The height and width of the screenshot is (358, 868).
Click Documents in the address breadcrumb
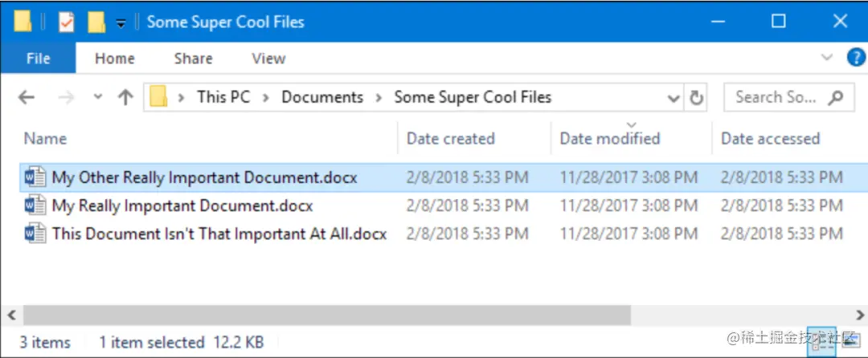(322, 97)
